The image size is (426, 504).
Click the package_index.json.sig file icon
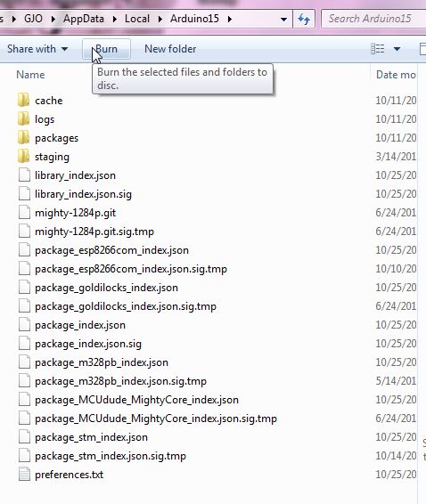[24, 344]
